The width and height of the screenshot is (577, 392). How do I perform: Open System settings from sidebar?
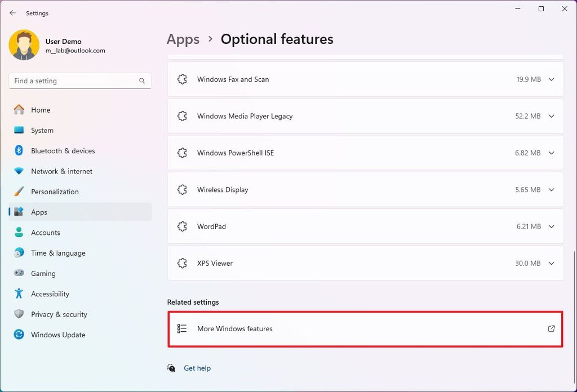(43, 130)
